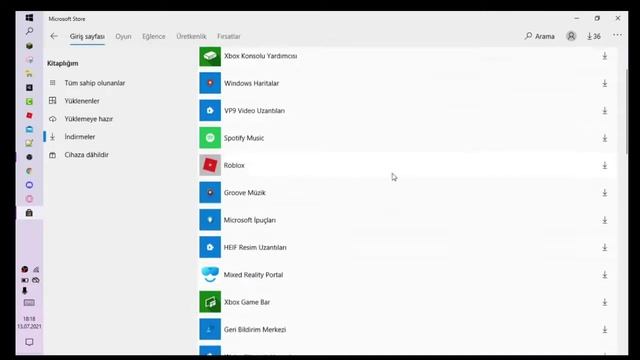Download Spotify Music with its arrow icon
This screenshot has height=360, width=640.
[604, 138]
